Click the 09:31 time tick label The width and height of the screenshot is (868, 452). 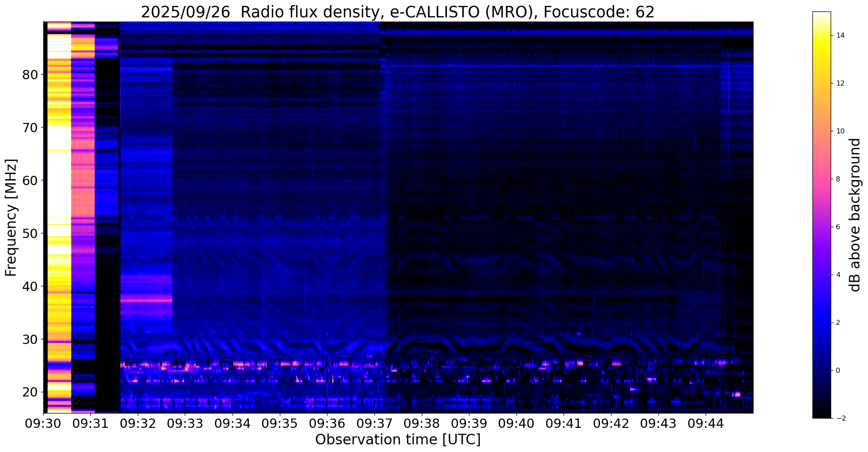pos(91,423)
